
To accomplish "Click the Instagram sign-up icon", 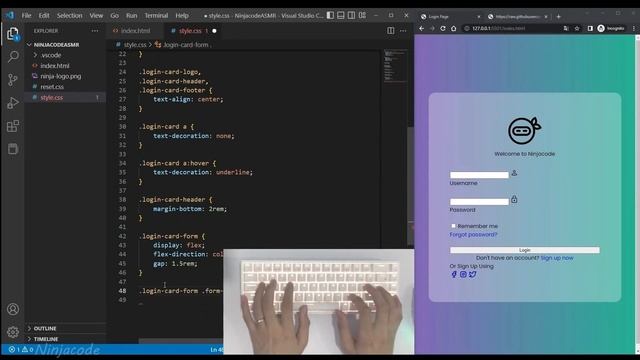I will (463, 274).
